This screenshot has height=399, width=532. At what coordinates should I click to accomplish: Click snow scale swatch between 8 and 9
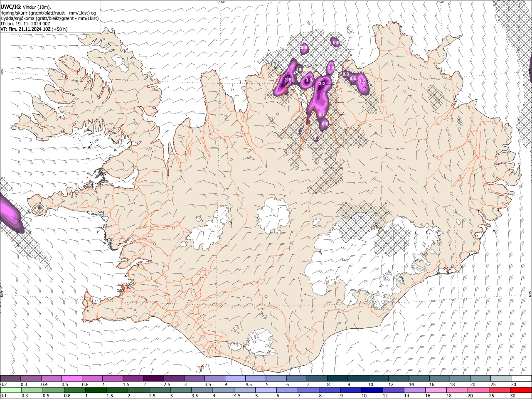(x=337, y=379)
